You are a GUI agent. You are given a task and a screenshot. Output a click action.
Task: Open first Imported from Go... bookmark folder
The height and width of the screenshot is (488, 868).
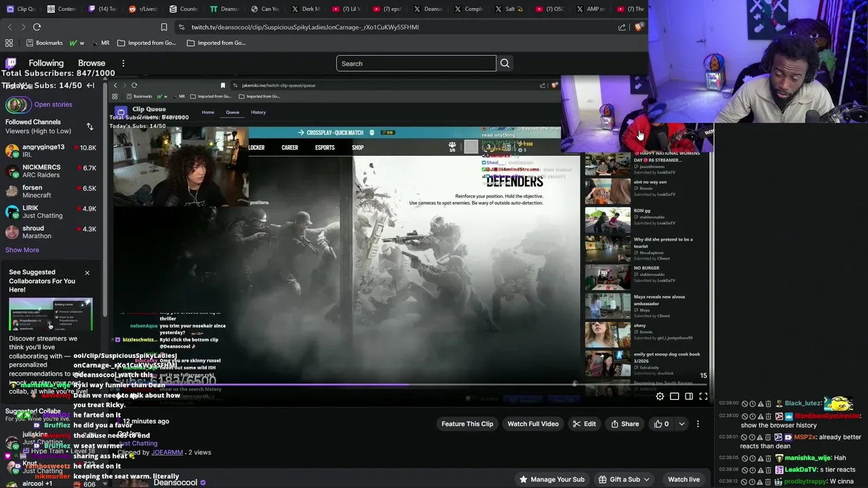click(x=146, y=43)
